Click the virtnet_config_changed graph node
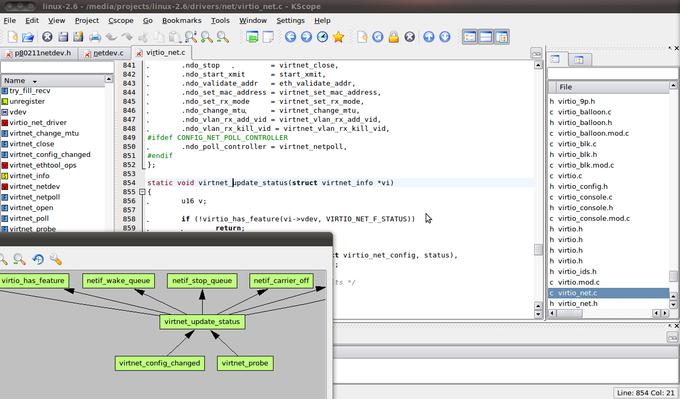Viewport: 680px width, 399px height. [x=160, y=363]
